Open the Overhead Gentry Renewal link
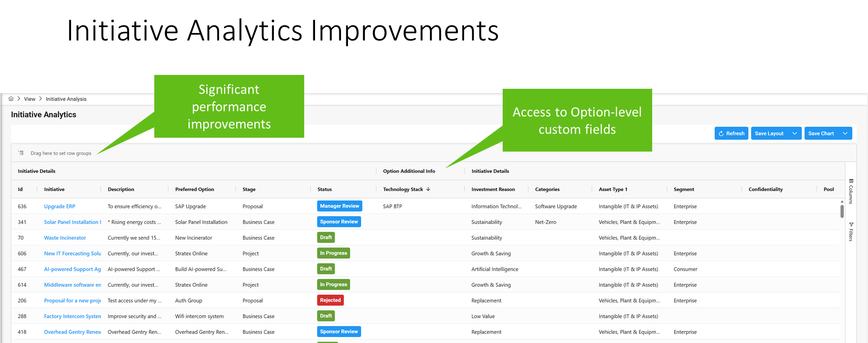 72,332
